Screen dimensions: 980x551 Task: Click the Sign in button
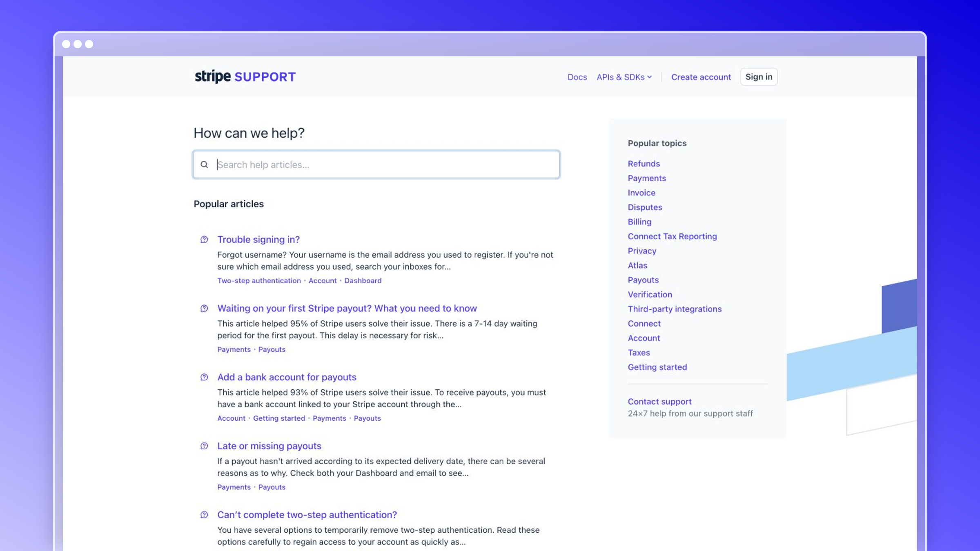(759, 77)
